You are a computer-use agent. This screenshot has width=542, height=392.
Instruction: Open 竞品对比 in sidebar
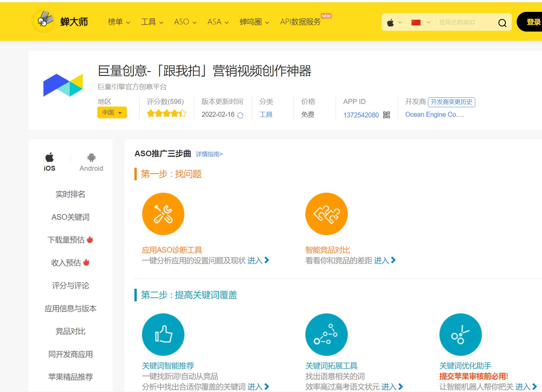coord(70,331)
